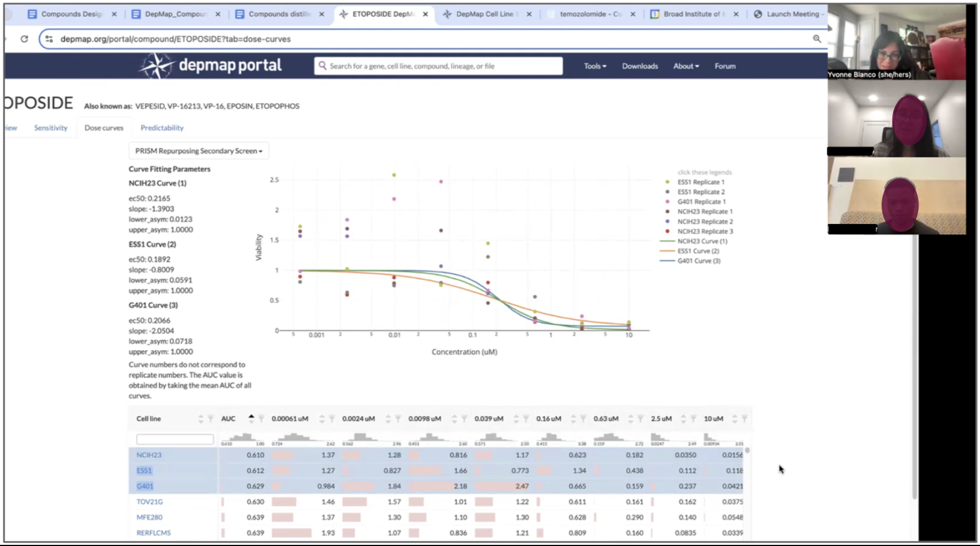The image size is (980, 546).
Task: Close the ETOPOSIDE DepMap browser tab
Action: click(x=426, y=14)
